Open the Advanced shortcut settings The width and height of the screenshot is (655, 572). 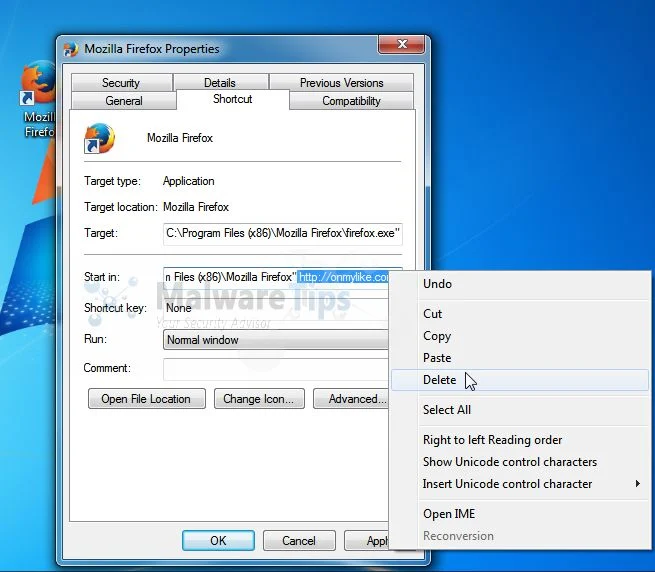(x=351, y=399)
